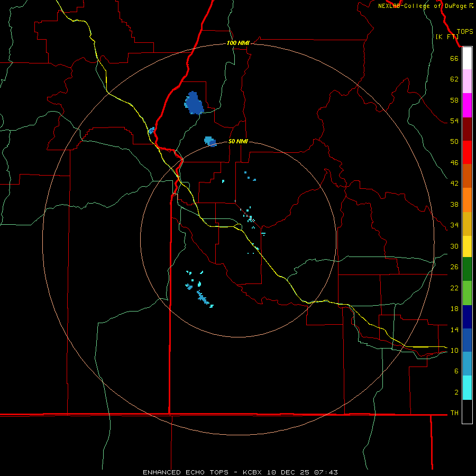The image size is (476, 476).
Task: Click the legend value "46"
Action: pyautogui.click(x=454, y=163)
